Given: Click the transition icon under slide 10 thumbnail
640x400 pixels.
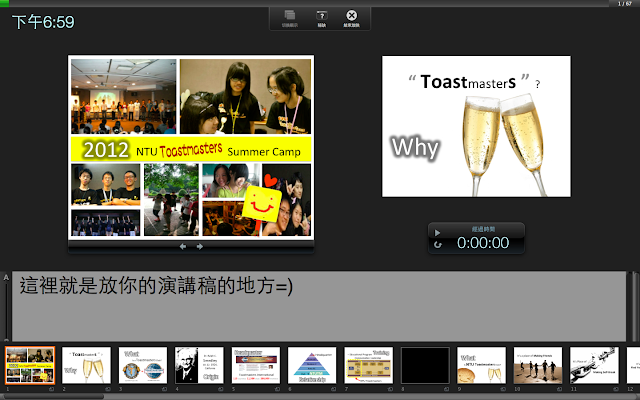Looking at the screenshot, I should 559,389.
